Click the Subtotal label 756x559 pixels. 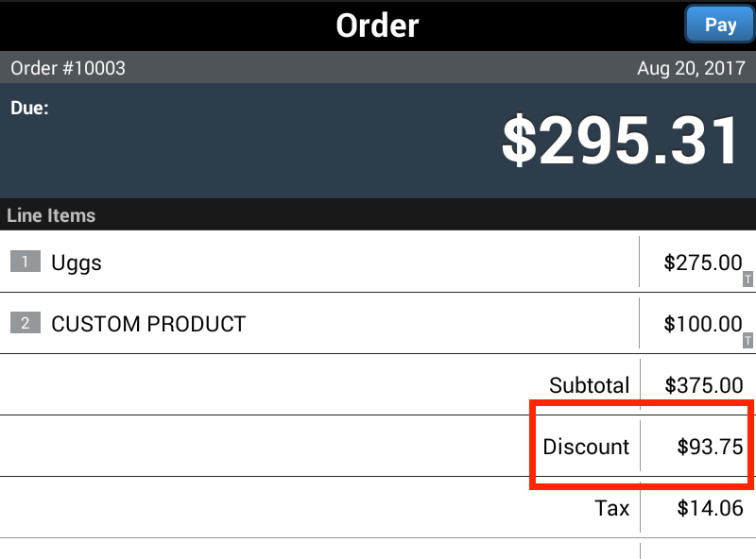point(589,385)
